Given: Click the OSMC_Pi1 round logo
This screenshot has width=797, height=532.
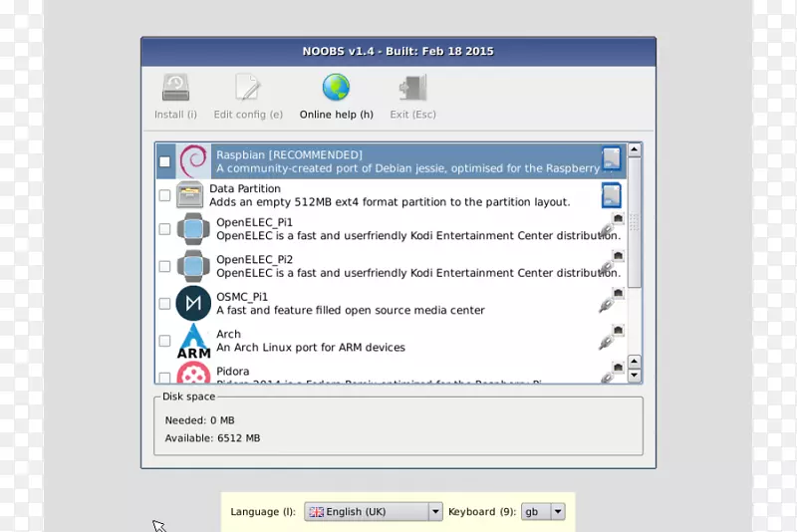Looking at the screenshot, I should (193, 303).
